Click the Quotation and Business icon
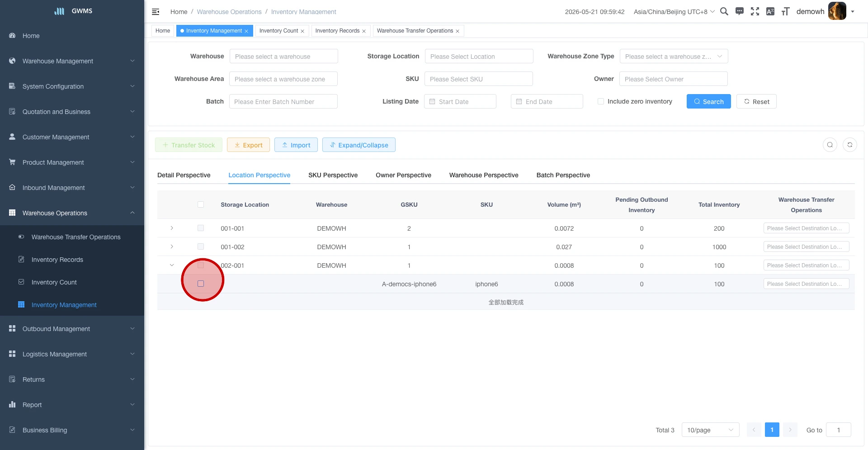This screenshot has width=868, height=450. coord(12,111)
